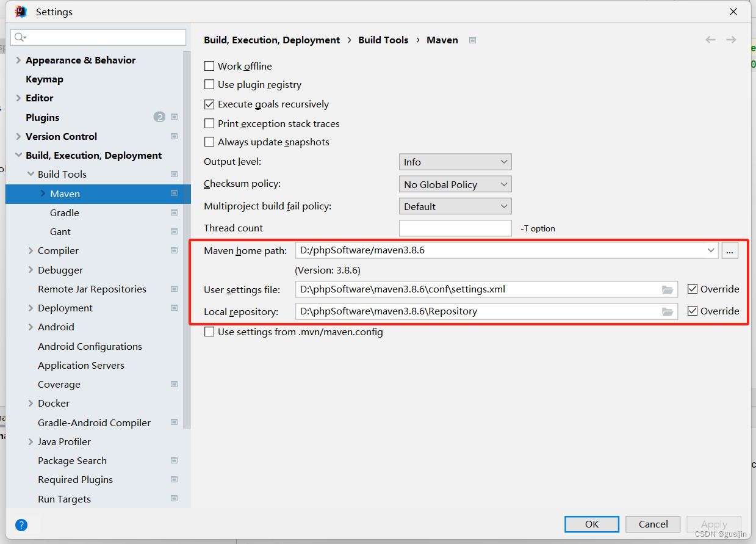Click the settings search magnifier icon
This screenshot has height=544, width=756.
[20, 37]
